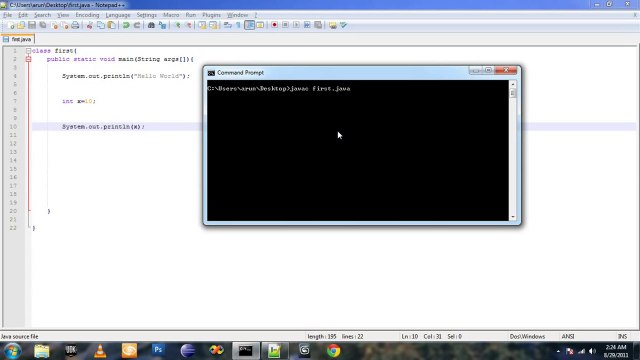Click the macro Playback icon
640x360 pixels.
pos(296,25)
